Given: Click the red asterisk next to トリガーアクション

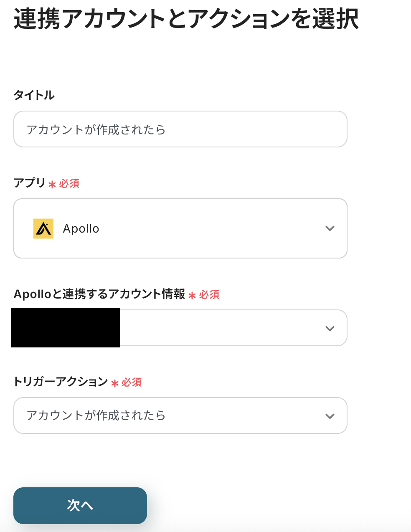Looking at the screenshot, I should [x=115, y=383].
